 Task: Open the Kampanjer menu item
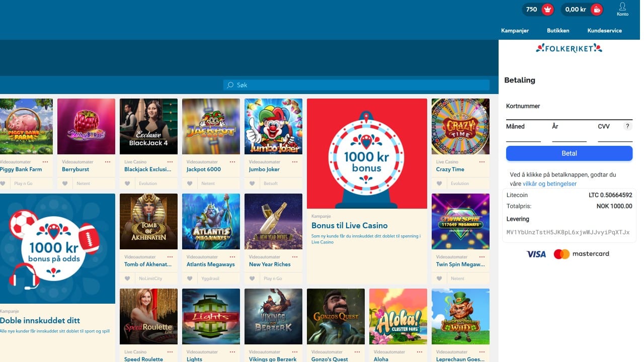[515, 31]
